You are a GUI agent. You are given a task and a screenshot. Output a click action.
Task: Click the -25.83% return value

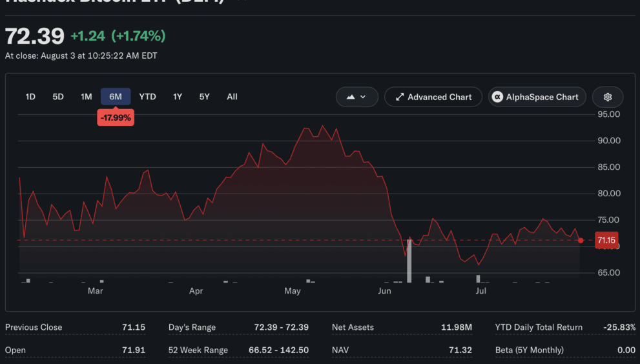619,327
